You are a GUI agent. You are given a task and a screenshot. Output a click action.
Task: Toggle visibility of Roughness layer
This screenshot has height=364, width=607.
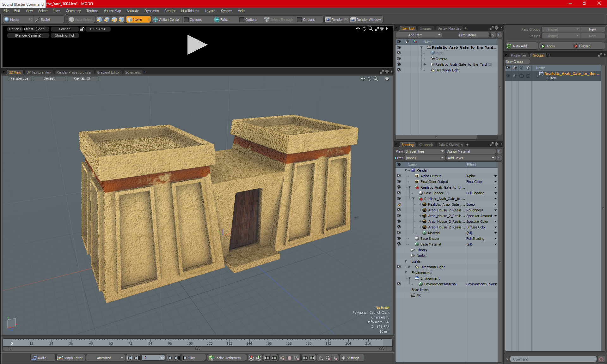(x=399, y=210)
